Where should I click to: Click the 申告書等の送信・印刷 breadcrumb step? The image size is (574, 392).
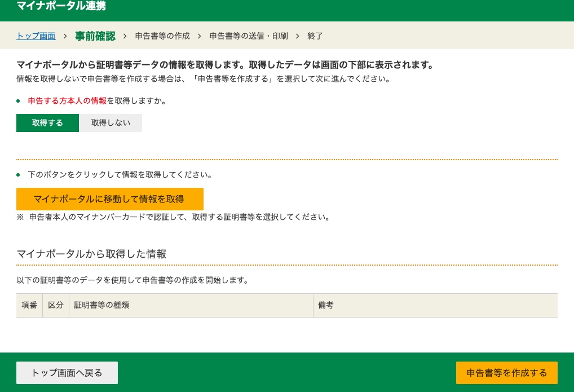tap(249, 36)
